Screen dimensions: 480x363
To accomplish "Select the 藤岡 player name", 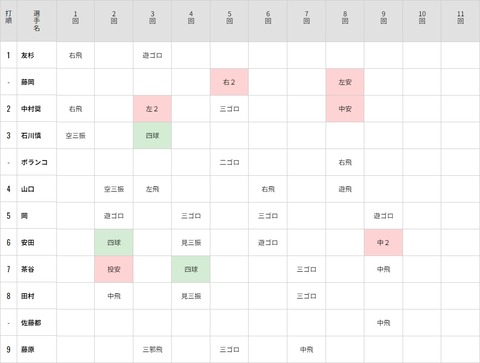I will pyautogui.click(x=27, y=82).
